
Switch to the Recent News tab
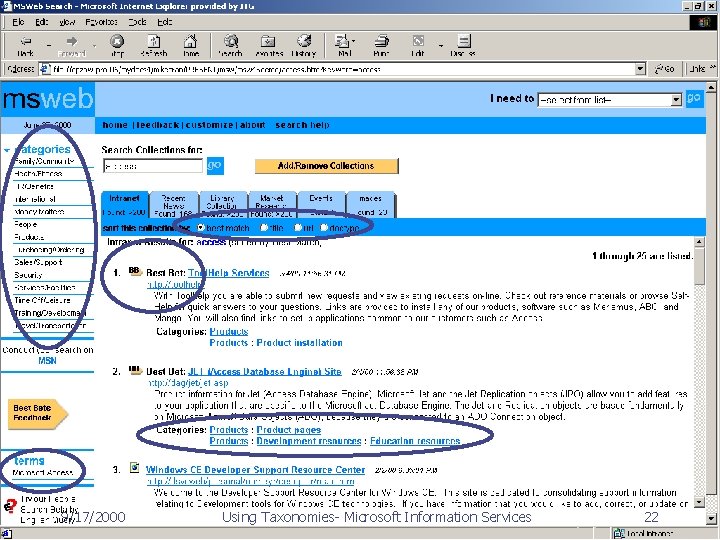pos(174,205)
